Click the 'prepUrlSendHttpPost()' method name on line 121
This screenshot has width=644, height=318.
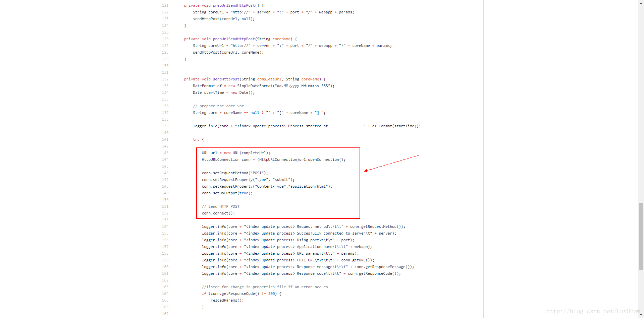(x=236, y=5)
